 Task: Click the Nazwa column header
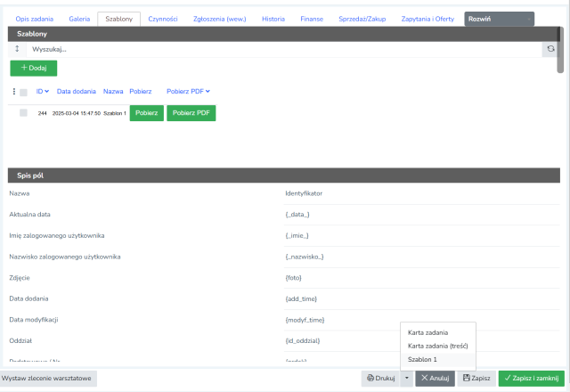113,91
